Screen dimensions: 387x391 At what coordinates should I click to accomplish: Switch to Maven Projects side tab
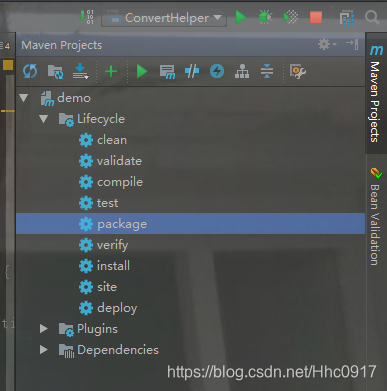click(376, 93)
